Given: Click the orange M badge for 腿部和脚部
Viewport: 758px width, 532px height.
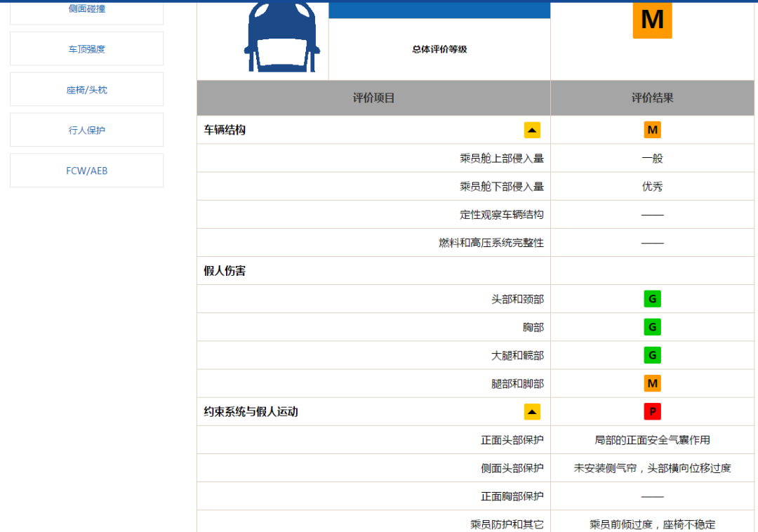Looking at the screenshot, I should coord(652,383).
